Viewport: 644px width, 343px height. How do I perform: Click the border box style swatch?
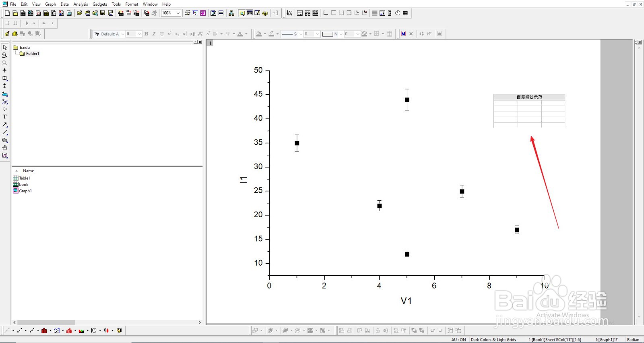(x=328, y=34)
